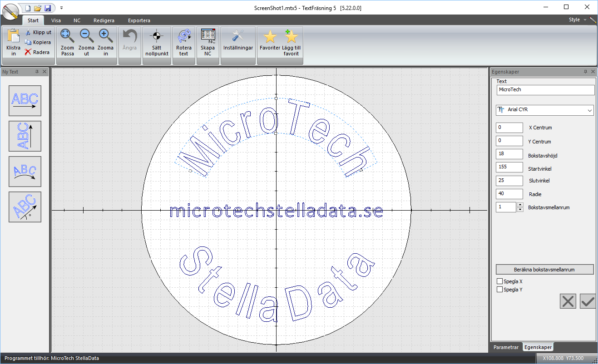Toggle the Spegla X checkbox
Screen dimensions: 598x364
500,281
